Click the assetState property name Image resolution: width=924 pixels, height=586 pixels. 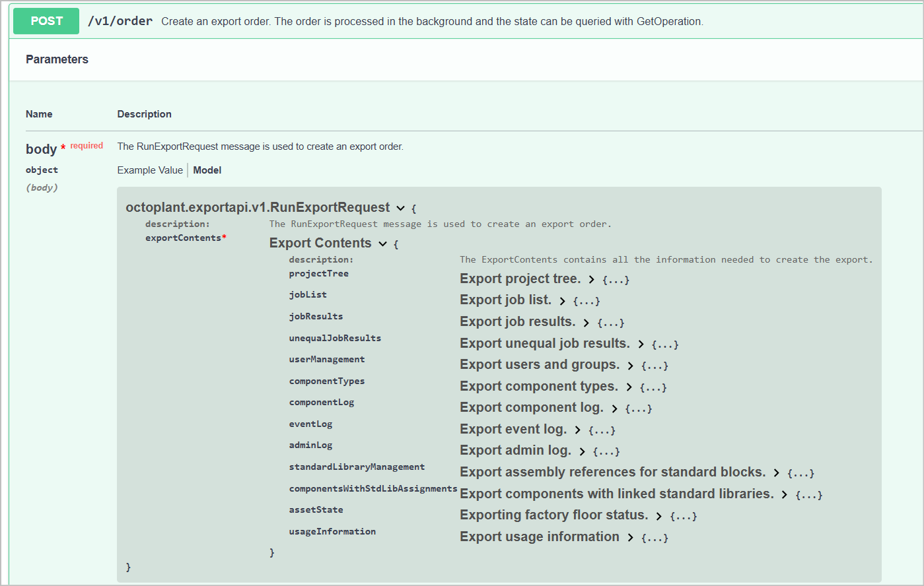[316, 509]
